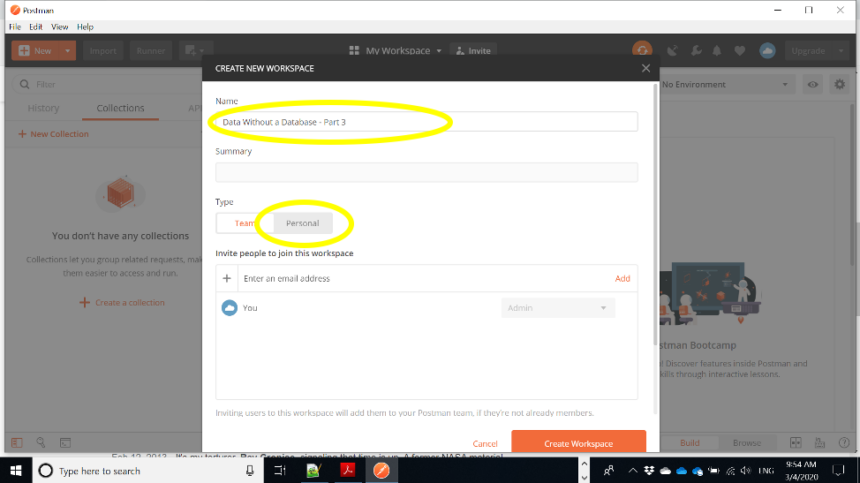The image size is (860, 483).
Task: Open the new window dropdown icon
Action: point(194,50)
